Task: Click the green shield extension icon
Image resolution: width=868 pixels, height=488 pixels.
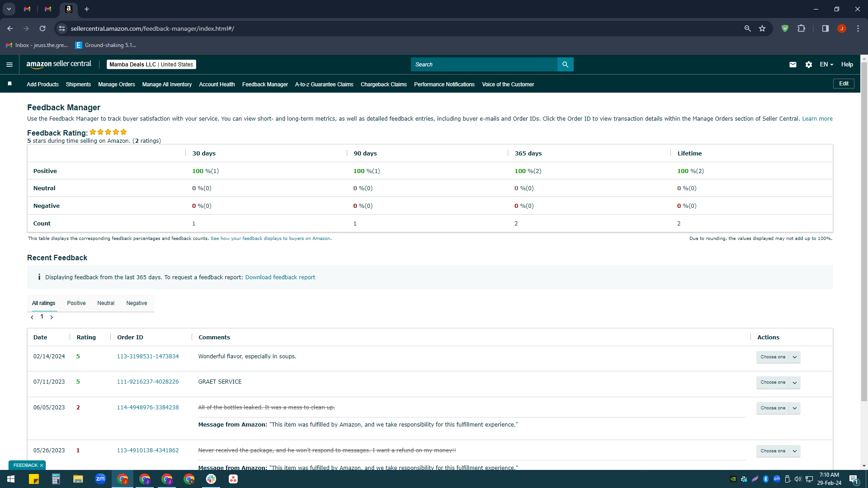Action: (785, 28)
